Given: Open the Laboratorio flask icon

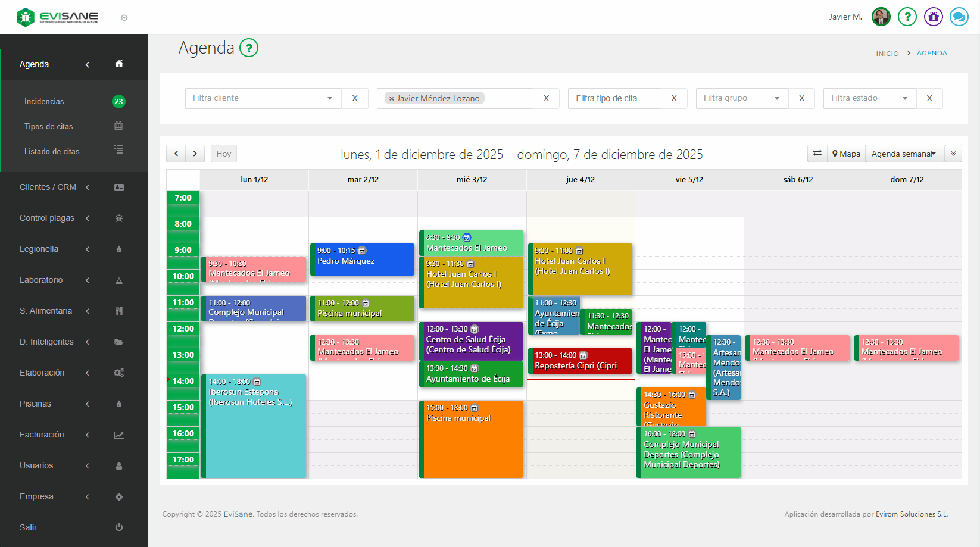Looking at the screenshot, I should click(x=118, y=280).
